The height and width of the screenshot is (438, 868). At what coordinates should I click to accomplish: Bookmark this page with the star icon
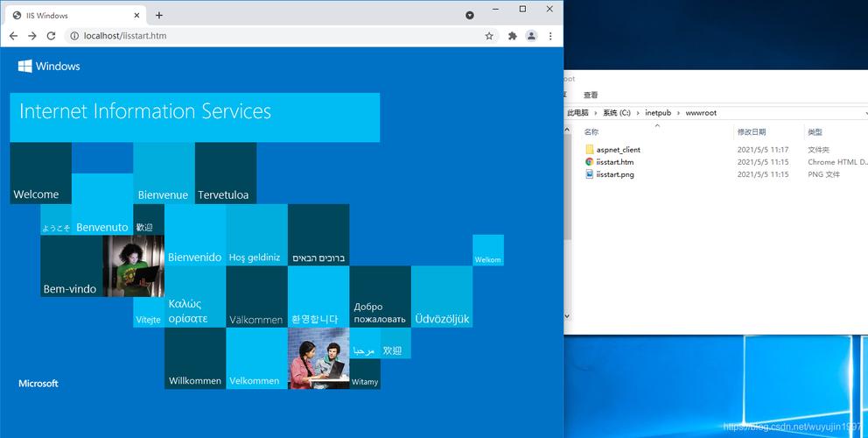pyautogui.click(x=489, y=36)
